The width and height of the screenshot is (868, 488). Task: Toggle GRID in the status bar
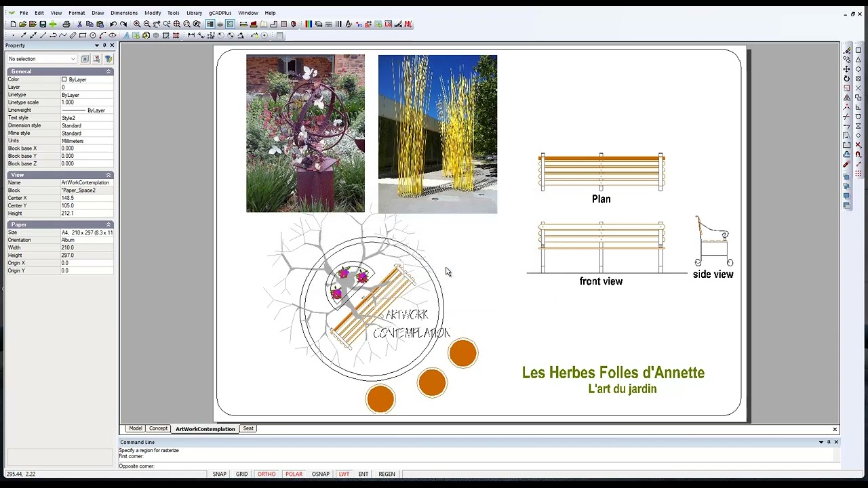[241, 474]
